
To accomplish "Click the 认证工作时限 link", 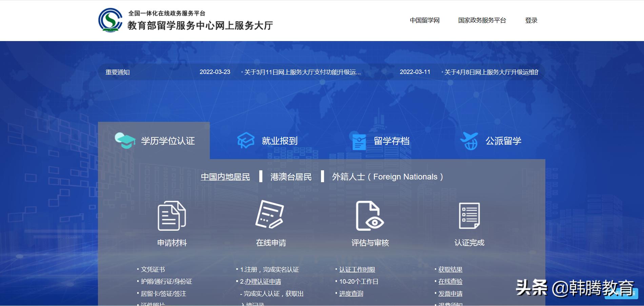I will pyautogui.click(x=357, y=270).
